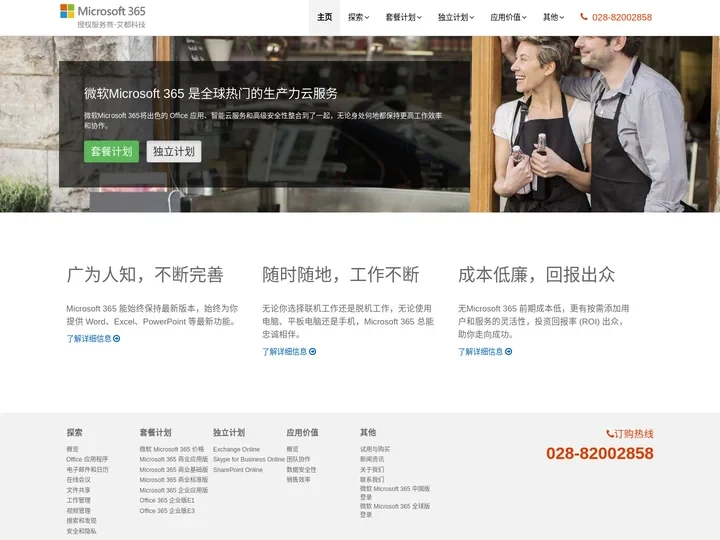This screenshot has width=720, height=540.
Task: Click footer column heading 探索
Action: tap(74, 432)
